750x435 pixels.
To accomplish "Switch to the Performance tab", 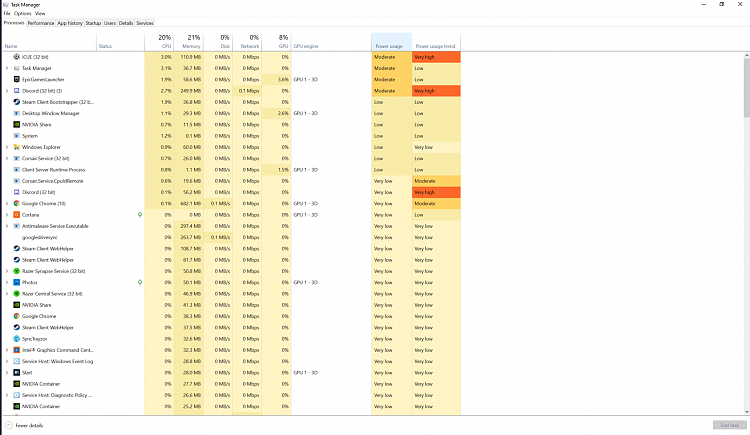I will [x=41, y=23].
